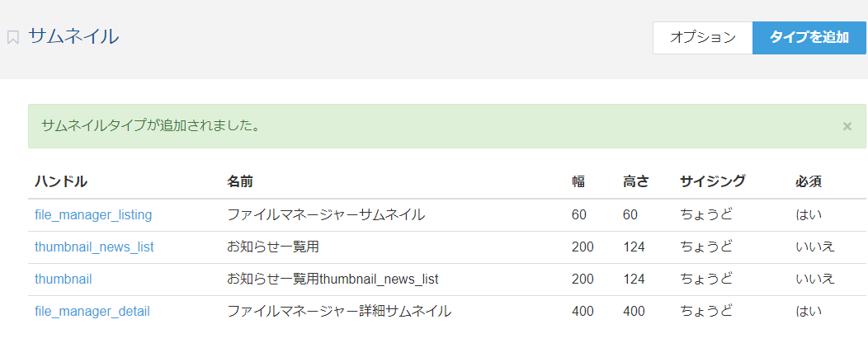
Task: Click the 幅 column header
Action: click(578, 181)
